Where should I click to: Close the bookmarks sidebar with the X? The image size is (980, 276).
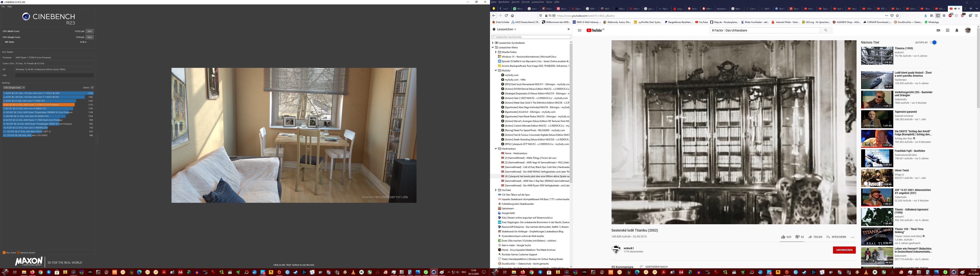pyautogui.click(x=569, y=29)
